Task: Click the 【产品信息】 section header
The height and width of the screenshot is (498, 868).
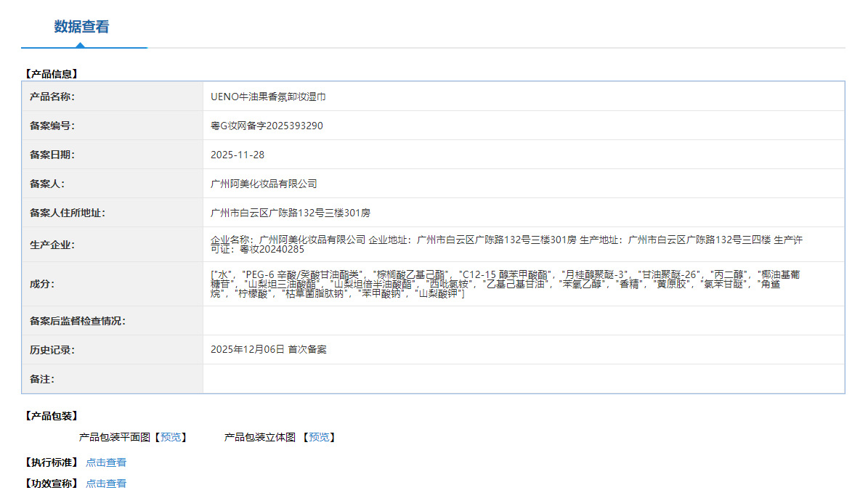Action: point(50,73)
